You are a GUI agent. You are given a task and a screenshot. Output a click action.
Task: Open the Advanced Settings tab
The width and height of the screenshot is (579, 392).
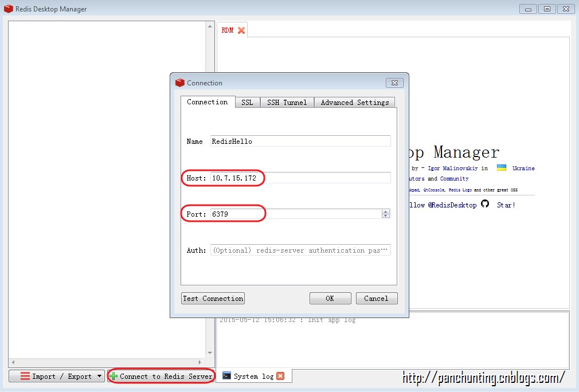click(x=354, y=102)
